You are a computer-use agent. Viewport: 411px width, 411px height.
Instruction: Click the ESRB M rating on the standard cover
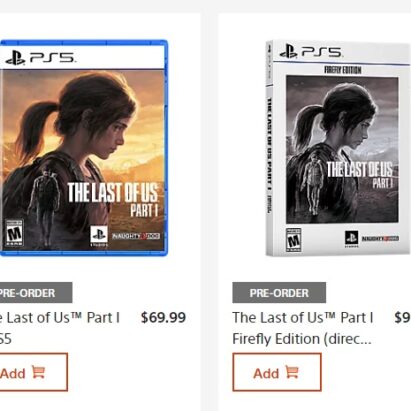(x=14, y=233)
